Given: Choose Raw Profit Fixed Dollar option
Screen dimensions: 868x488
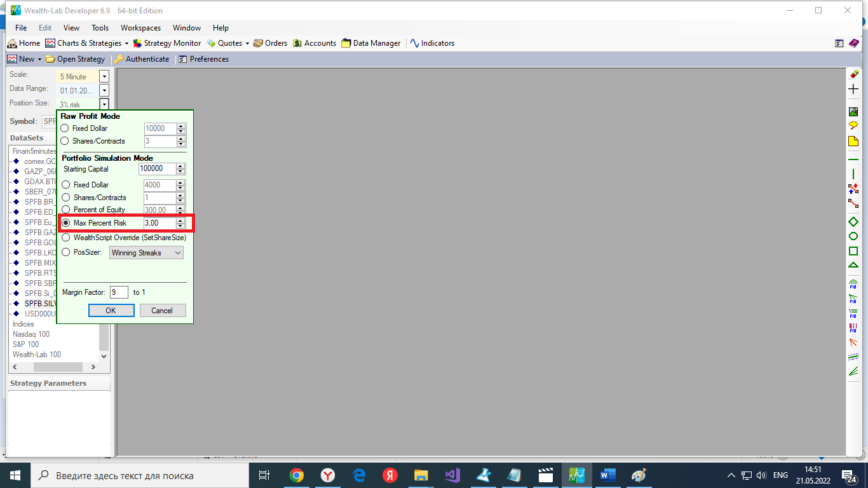Looking at the screenshot, I should coord(65,128).
